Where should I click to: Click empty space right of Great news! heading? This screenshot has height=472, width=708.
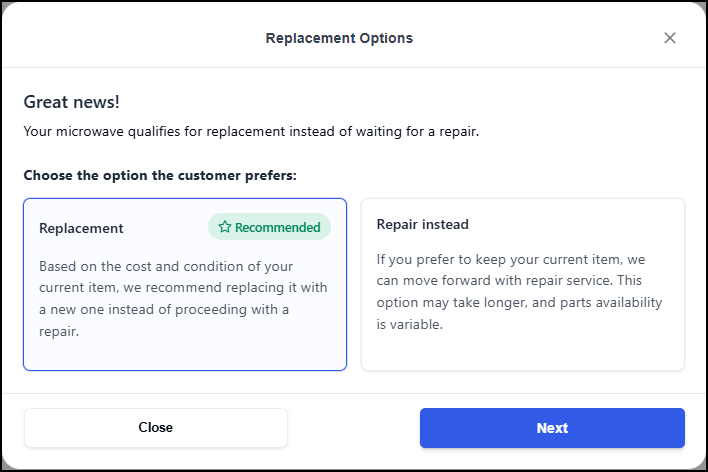click(x=400, y=102)
